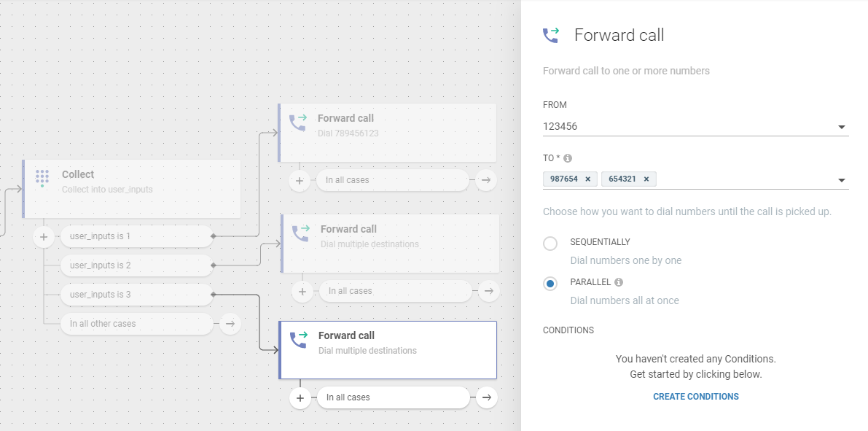This screenshot has height=431, width=868.
Task: Click the "In all other cases" branch
Action: [x=136, y=324]
